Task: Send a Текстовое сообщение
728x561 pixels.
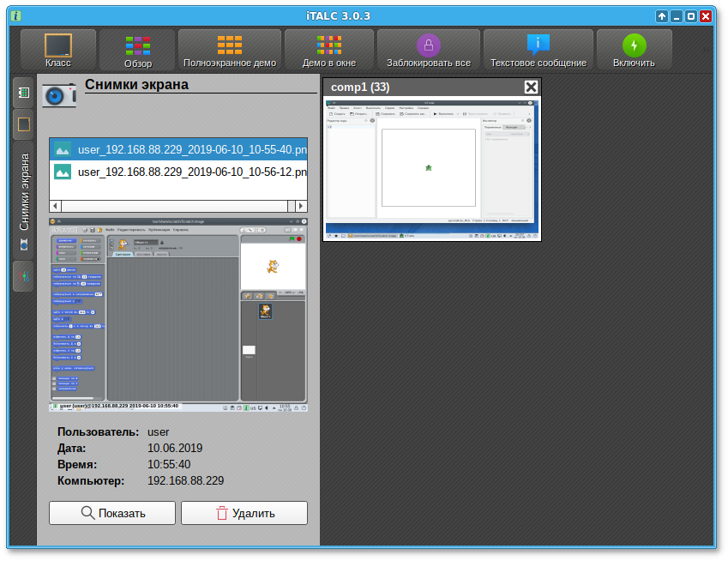Action: 538,50
